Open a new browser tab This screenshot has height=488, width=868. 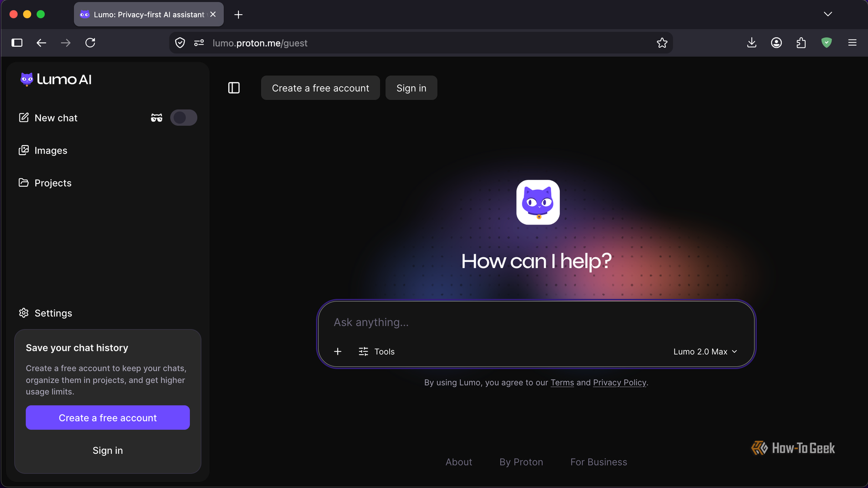click(238, 15)
